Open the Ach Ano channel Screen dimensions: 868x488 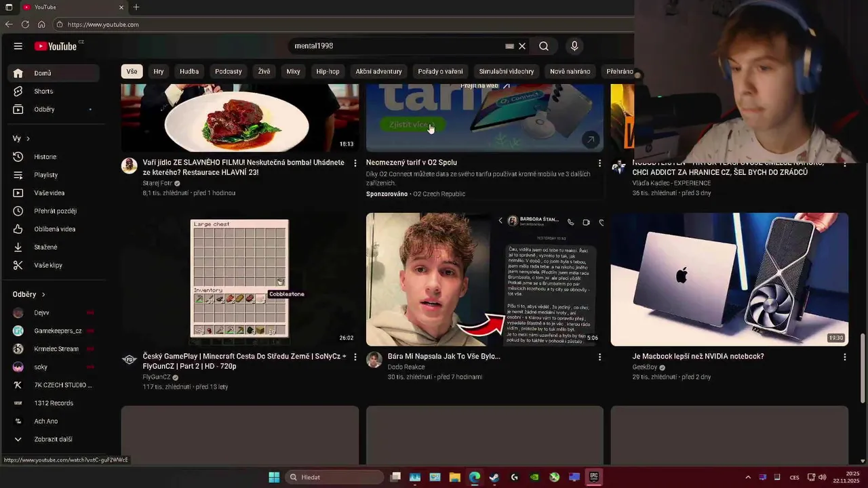tap(54, 421)
